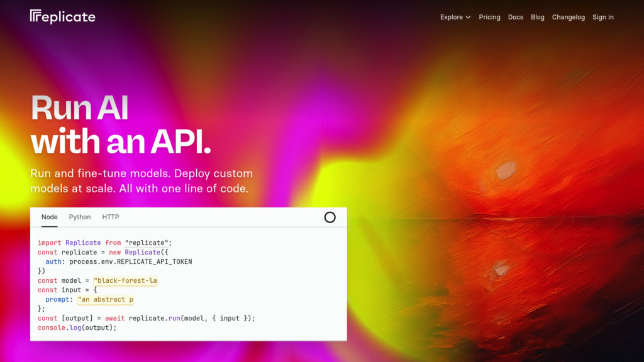Viewport: 644px width, 362px height.
Task: Go to the Pricing page
Action: [x=489, y=17]
